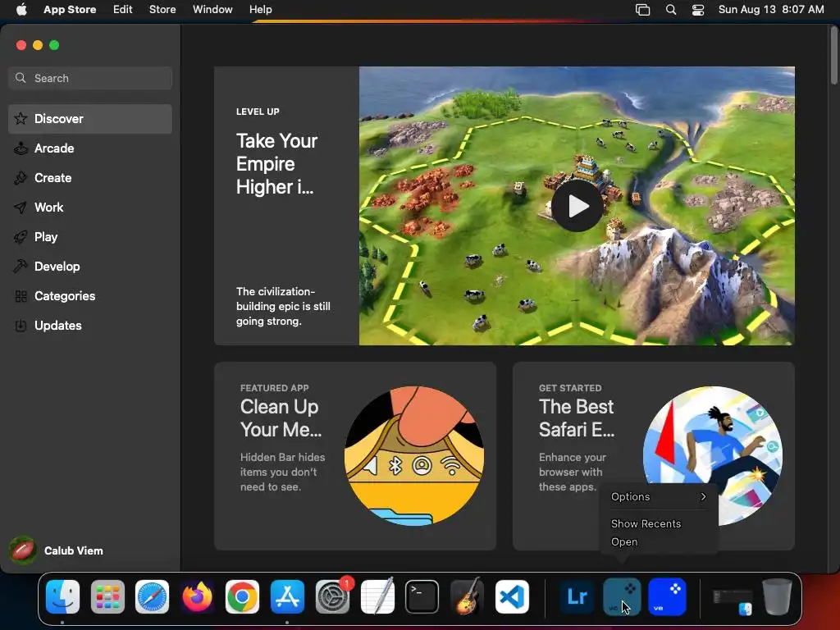Open the Play category
840x630 pixels.
[90, 237]
